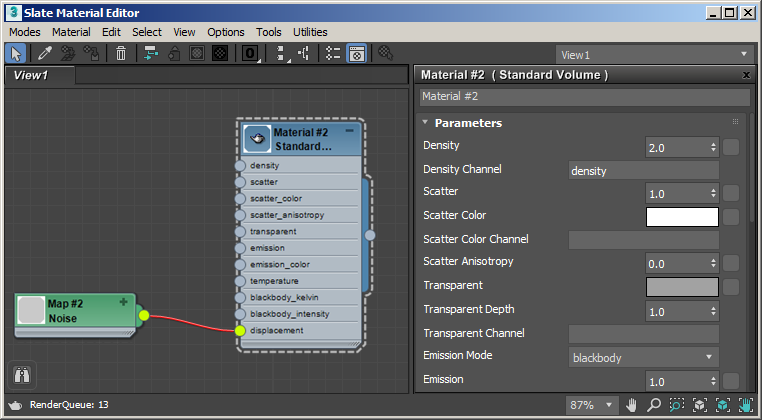The width and height of the screenshot is (762, 420).
Task: Click the Transparent Channel field
Action: [x=643, y=334]
